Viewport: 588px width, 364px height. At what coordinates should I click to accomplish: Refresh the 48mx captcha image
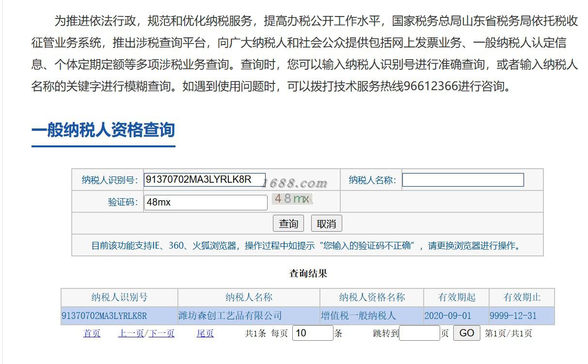tap(292, 199)
